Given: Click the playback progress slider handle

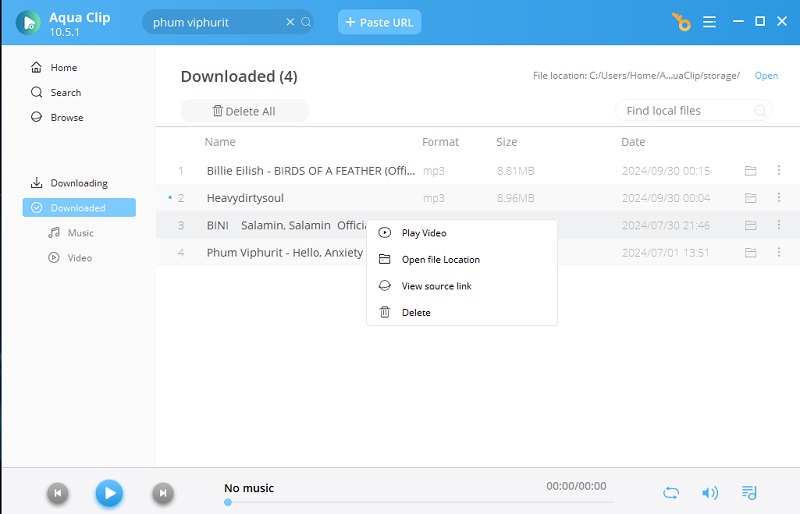Looking at the screenshot, I should pyautogui.click(x=228, y=502).
